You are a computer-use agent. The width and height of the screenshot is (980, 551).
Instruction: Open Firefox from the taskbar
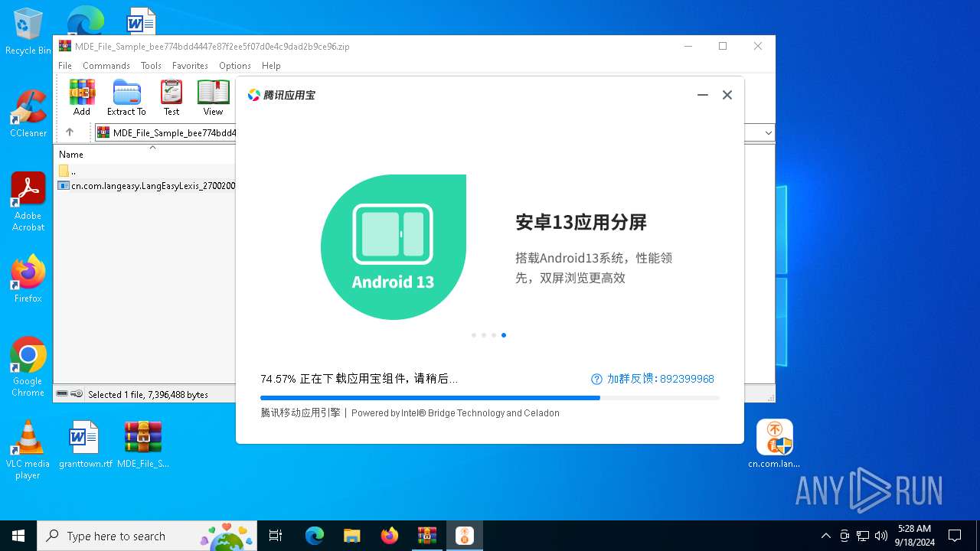pyautogui.click(x=390, y=536)
